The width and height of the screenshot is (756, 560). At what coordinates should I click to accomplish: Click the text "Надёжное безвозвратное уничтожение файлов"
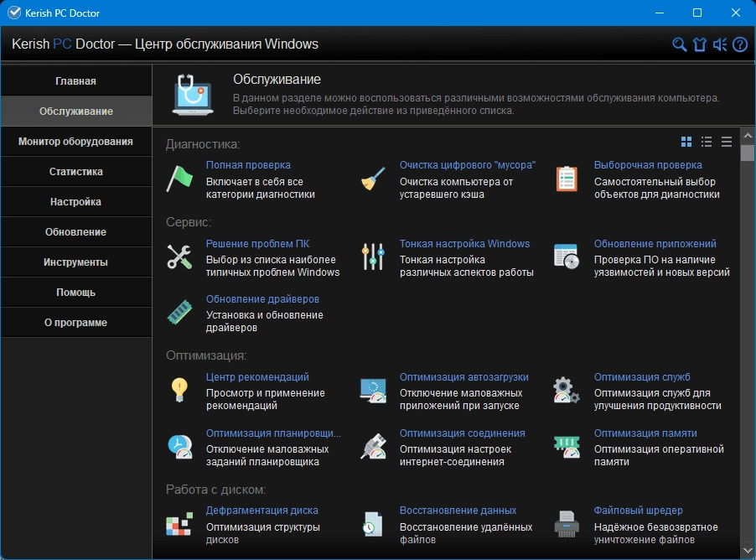pyautogui.click(x=655, y=533)
